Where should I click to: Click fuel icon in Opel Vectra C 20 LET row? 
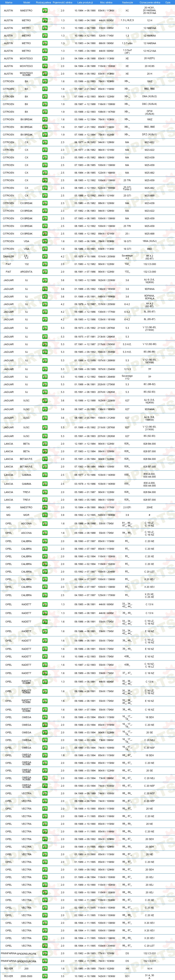point(45,946)
